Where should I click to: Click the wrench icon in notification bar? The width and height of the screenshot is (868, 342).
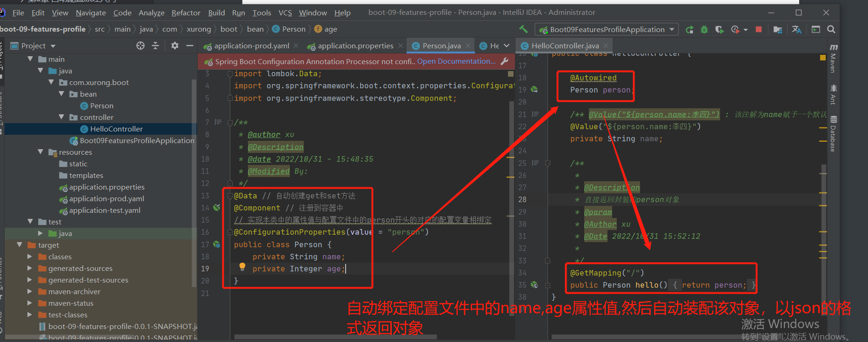[x=504, y=61]
